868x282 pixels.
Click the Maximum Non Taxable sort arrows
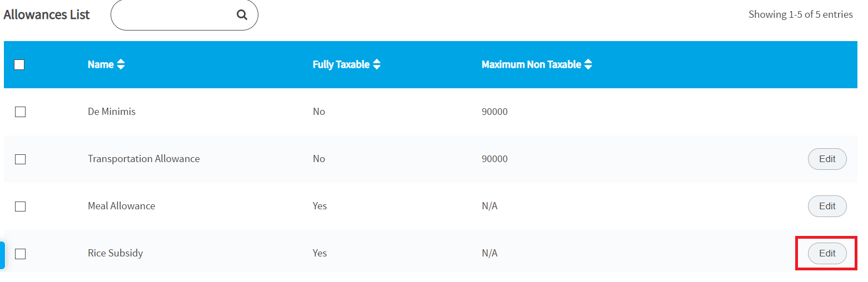click(x=588, y=64)
